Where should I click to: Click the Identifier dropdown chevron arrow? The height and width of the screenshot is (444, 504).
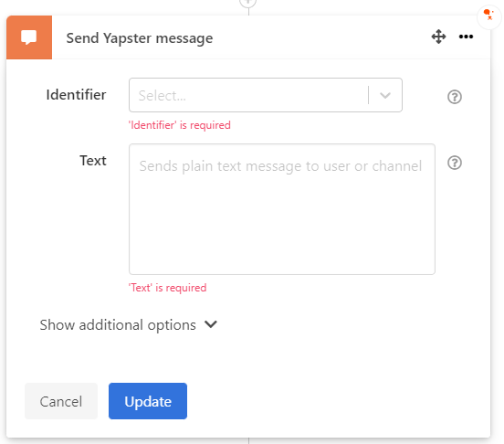tap(385, 95)
